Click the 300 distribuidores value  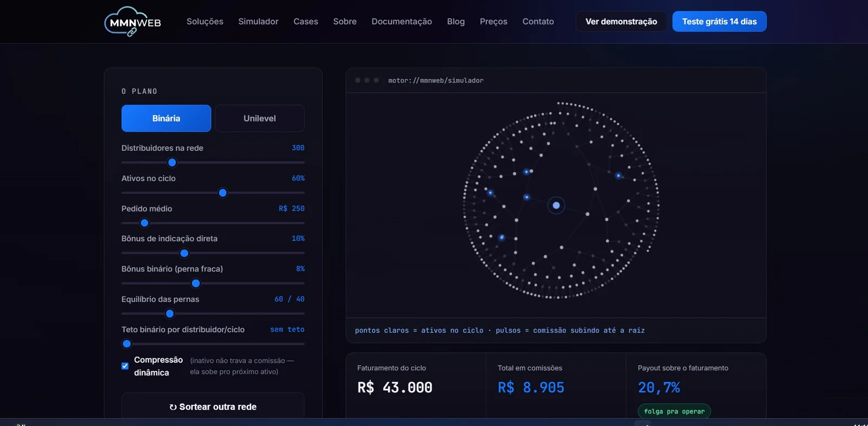(x=298, y=148)
